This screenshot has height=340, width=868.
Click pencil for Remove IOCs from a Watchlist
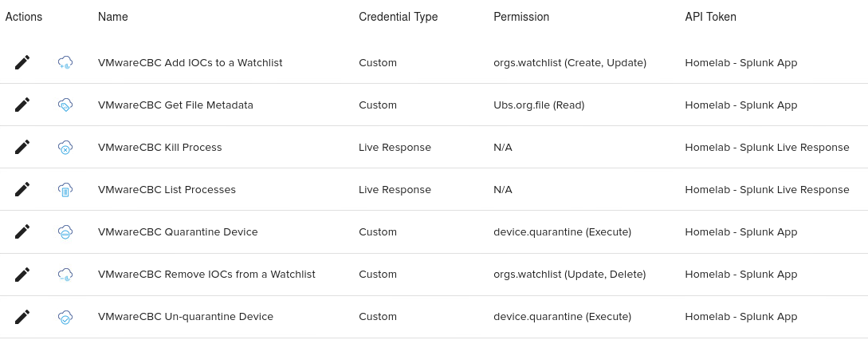22,274
